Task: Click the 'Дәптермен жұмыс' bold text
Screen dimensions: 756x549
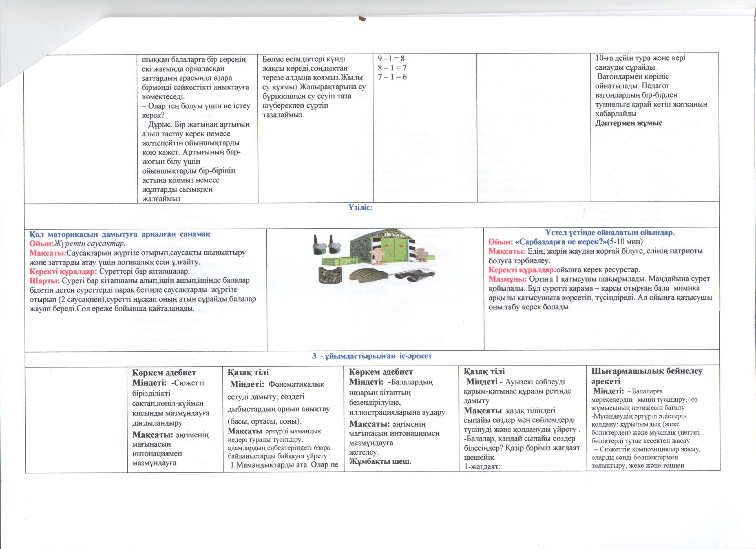Action: [629, 123]
